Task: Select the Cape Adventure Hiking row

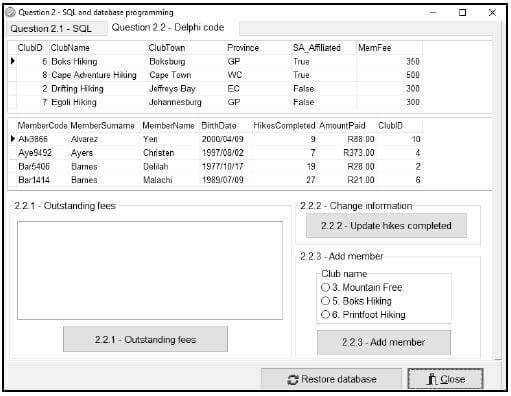Action: [x=215, y=75]
